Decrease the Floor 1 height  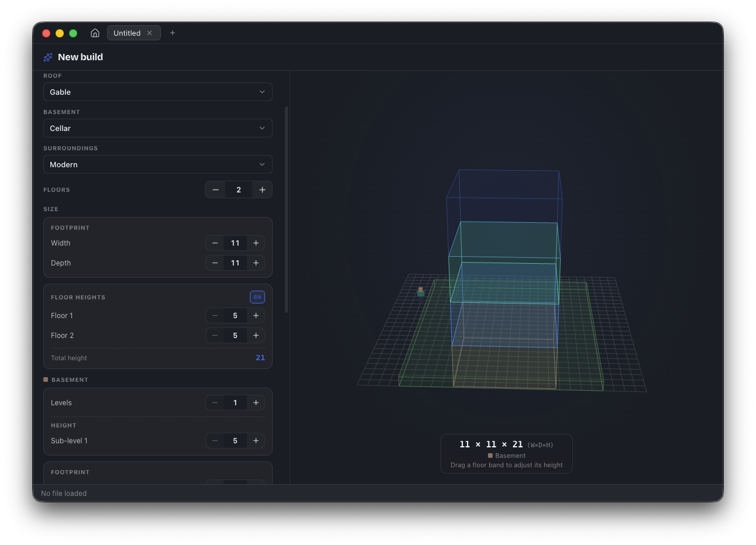click(x=215, y=316)
